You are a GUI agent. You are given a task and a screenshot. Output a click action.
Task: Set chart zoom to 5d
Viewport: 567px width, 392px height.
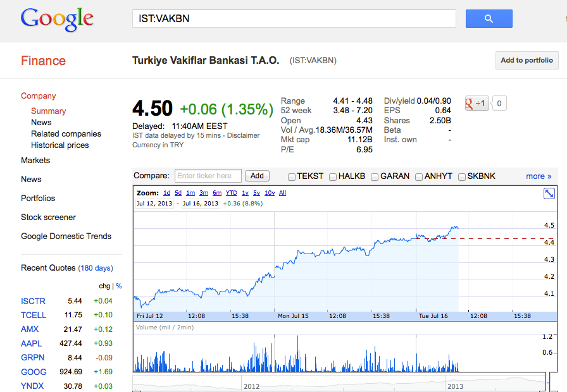click(178, 193)
